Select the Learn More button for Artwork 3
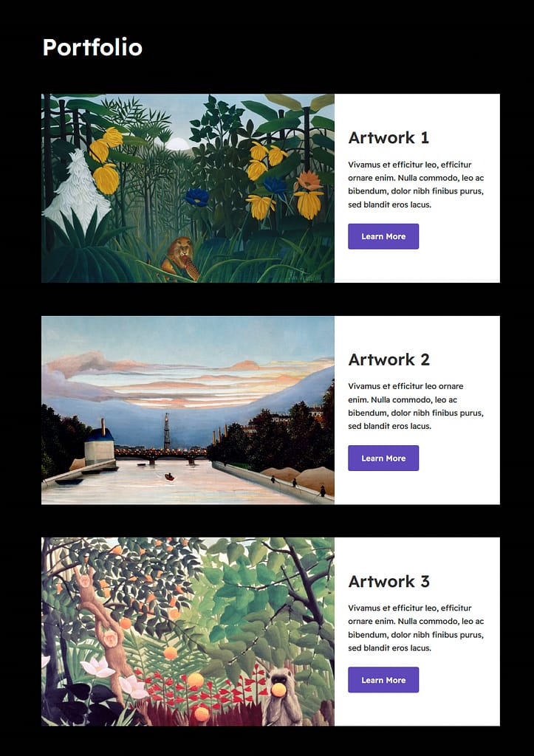Image resolution: width=534 pixels, height=756 pixels. pyautogui.click(x=383, y=680)
